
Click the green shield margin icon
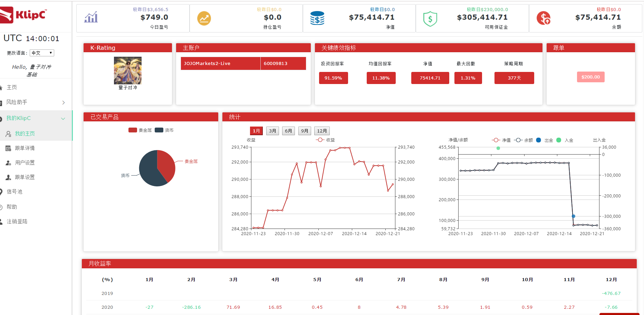point(430,19)
